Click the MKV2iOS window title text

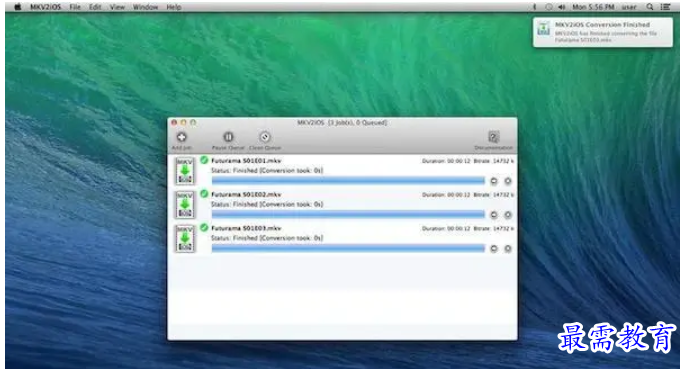pyautogui.click(x=342, y=123)
